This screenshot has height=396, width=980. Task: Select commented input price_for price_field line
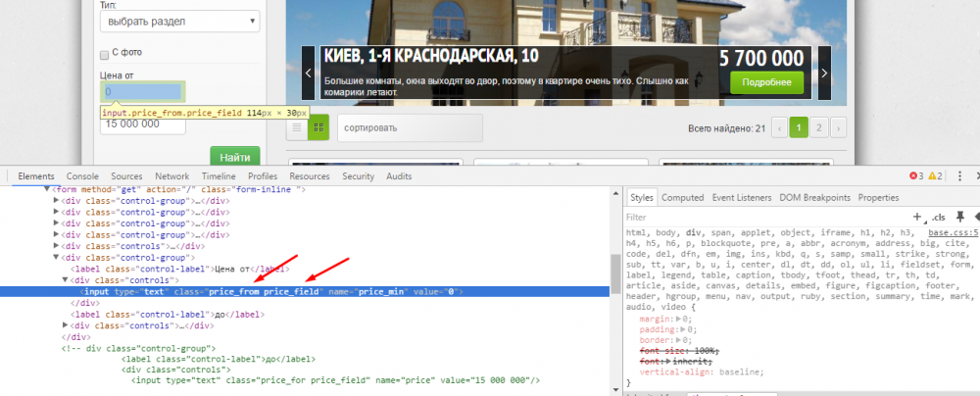(x=335, y=380)
